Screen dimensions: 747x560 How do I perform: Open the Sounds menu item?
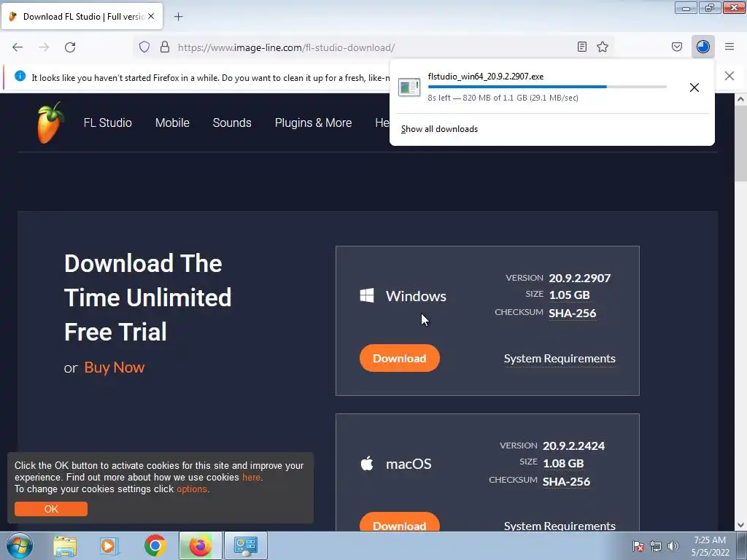pos(232,122)
